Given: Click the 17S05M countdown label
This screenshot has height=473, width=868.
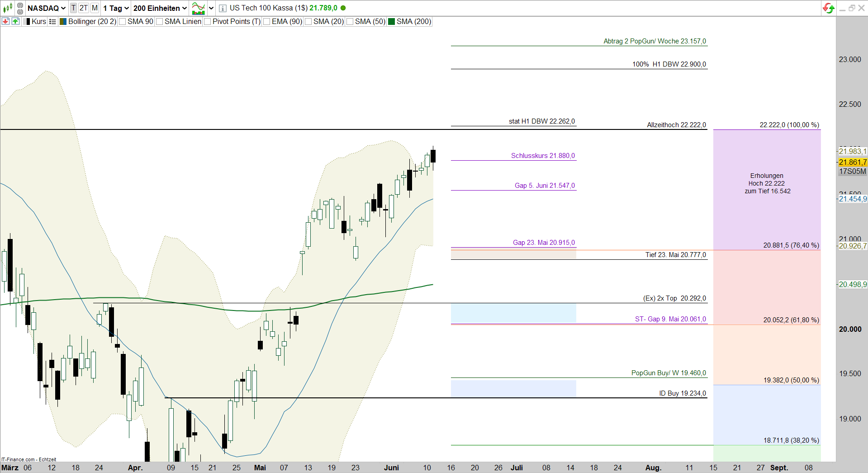Looking at the screenshot, I should tap(852, 171).
